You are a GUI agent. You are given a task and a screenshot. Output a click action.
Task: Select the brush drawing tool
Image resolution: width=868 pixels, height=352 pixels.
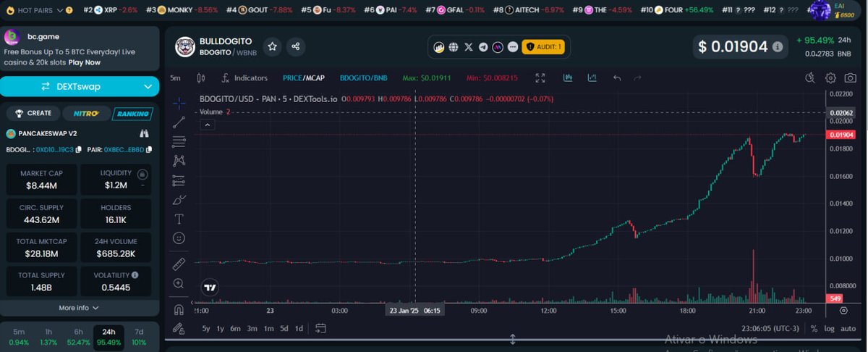[179, 199]
